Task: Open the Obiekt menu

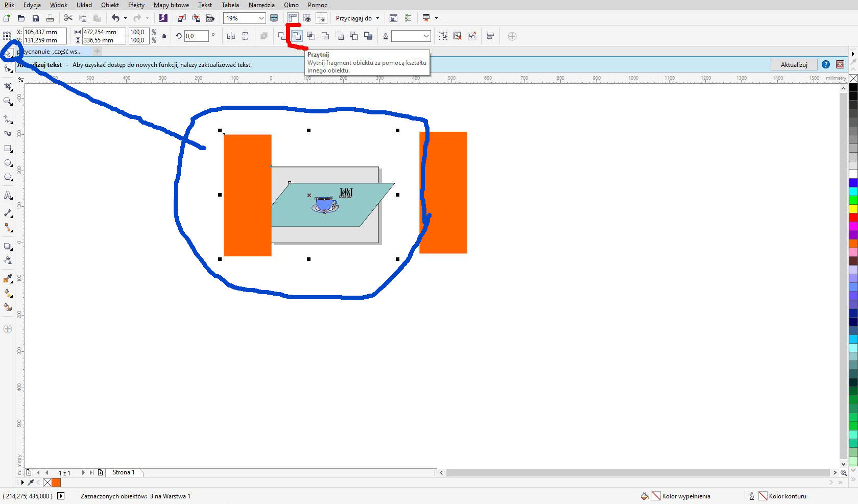Action: pos(110,5)
